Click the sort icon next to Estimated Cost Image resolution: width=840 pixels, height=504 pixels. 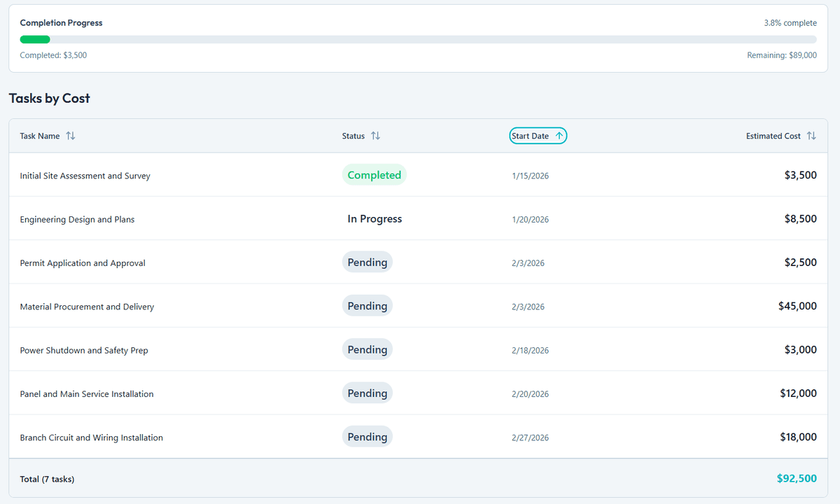[x=811, y=136]
